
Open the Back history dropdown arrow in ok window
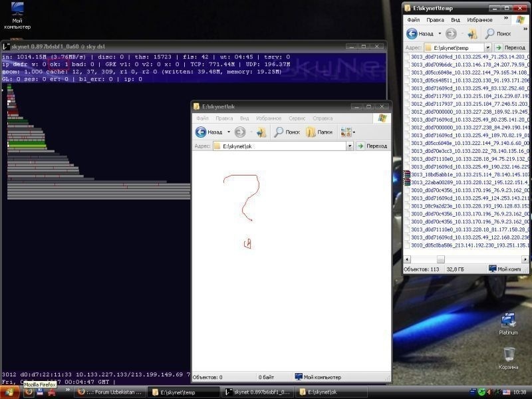229,132
